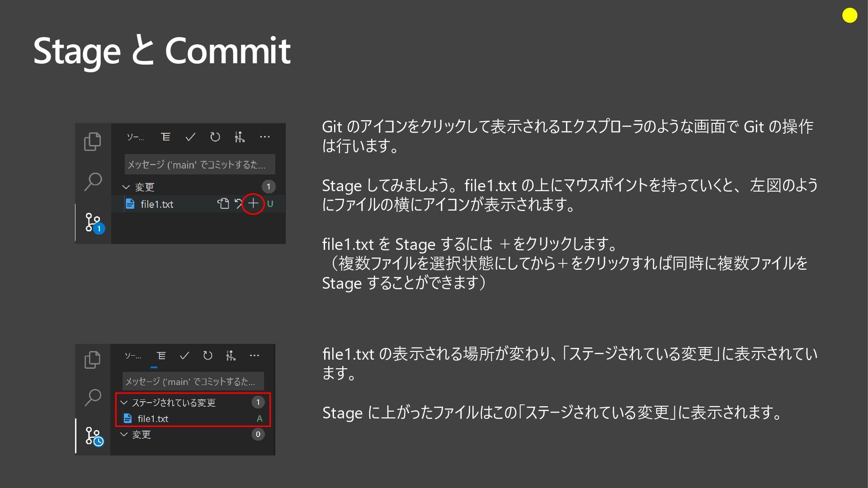Open source control icon with clock badge
The height and width of the screenshot is (488, 868).
94,436
